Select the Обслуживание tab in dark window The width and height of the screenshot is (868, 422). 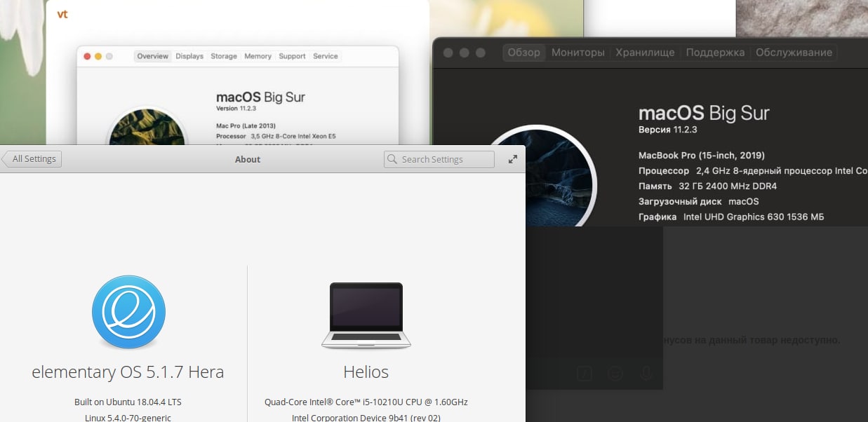794,53
